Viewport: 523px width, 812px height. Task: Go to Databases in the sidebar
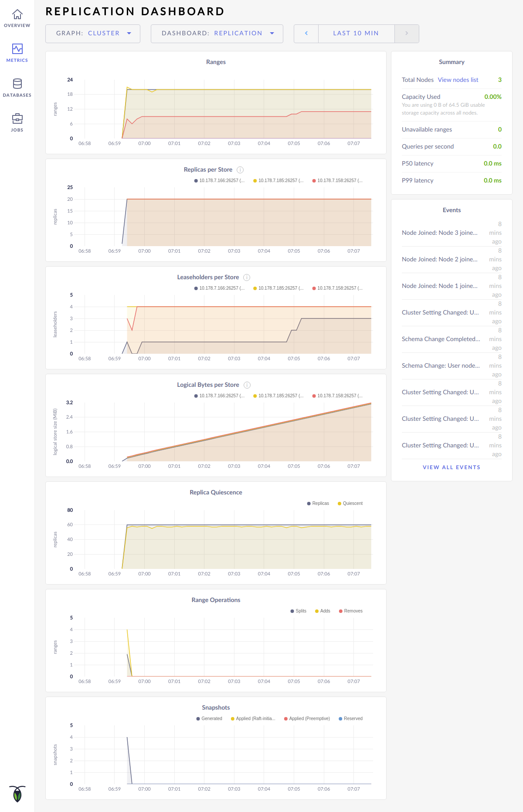[x=17, y=88]
